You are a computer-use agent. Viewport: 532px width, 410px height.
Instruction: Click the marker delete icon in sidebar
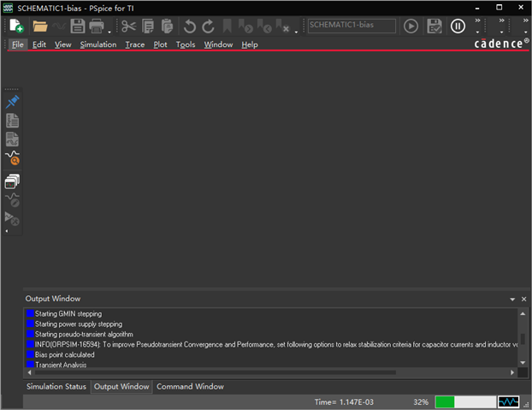tap(12, 218)
